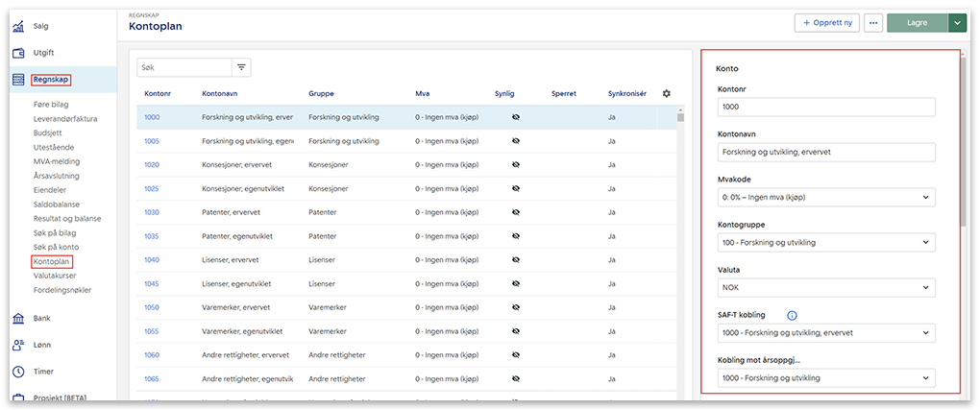Click the filter icon beside search
The width and height of the screenshot is (980, 410).
(x=241, y=67)
